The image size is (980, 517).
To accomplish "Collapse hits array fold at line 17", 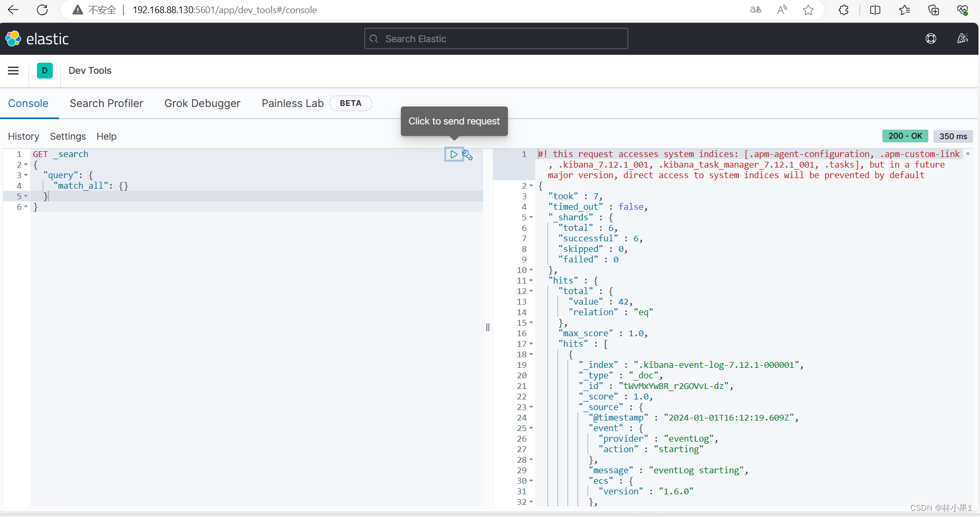I will (531, 344).
